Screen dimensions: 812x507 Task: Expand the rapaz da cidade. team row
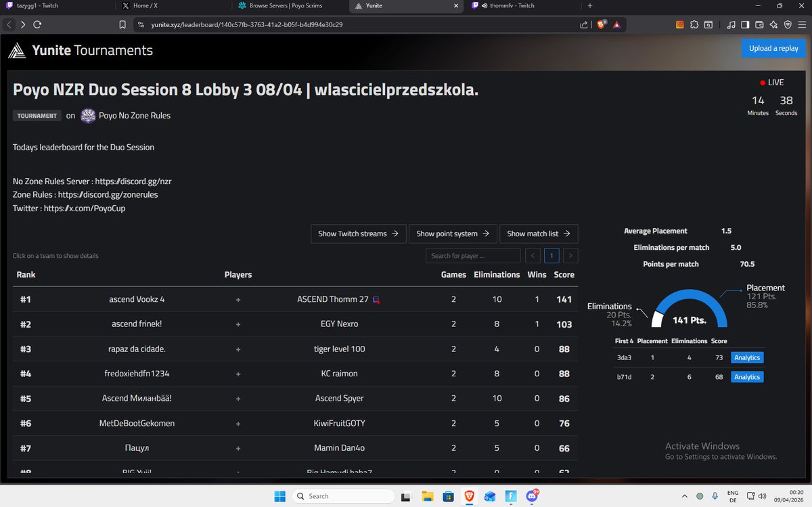[x=295, y=349]
